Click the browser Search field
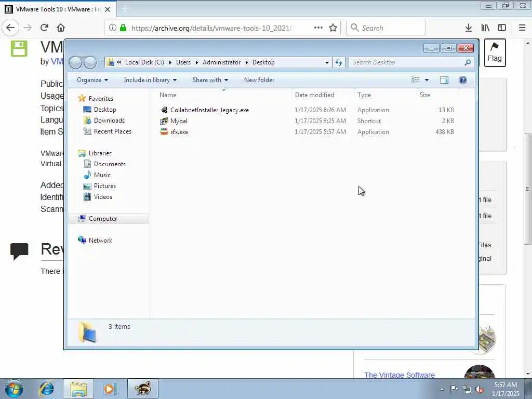Screen dimensions: 532x399 coord(385,28)
